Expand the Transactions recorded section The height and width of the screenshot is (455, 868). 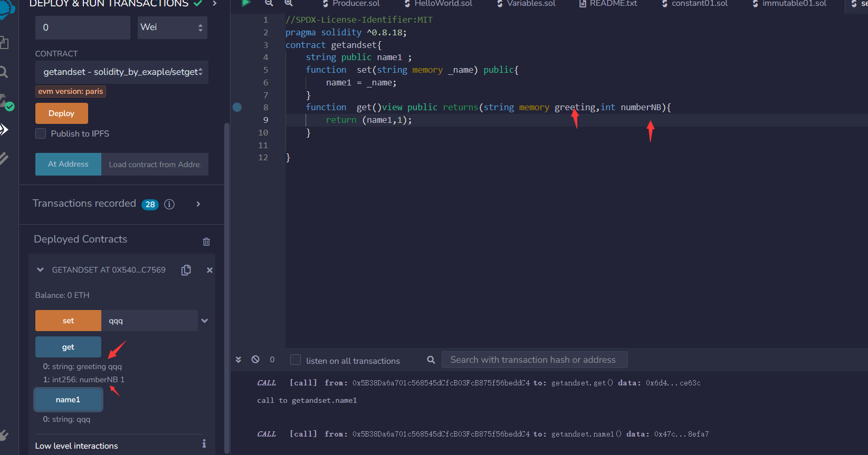198,204
